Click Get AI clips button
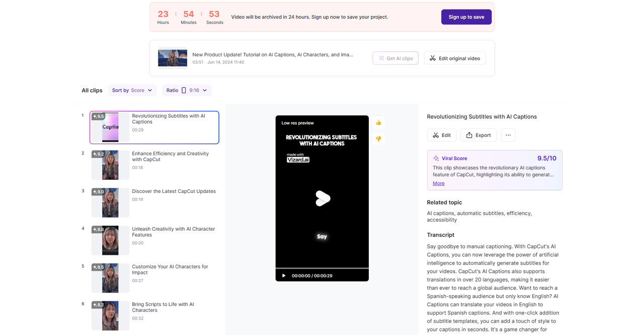644x335 pixels. 395,58
